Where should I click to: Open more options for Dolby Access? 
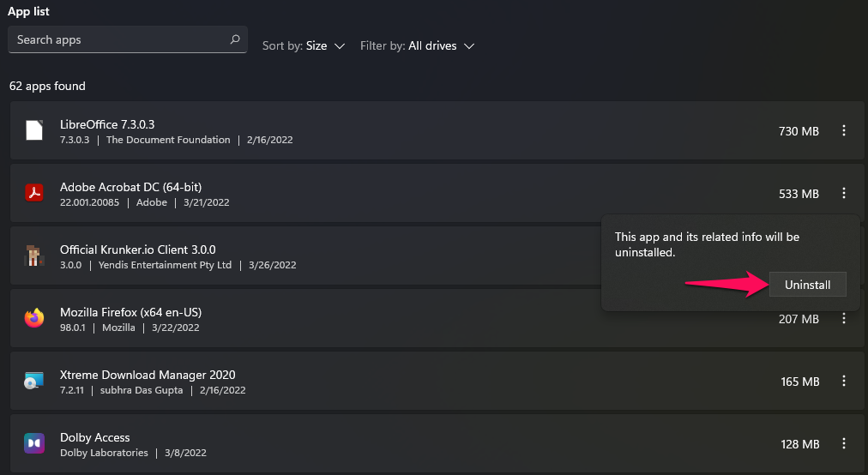pyautogui.click(x=844, y=443)
